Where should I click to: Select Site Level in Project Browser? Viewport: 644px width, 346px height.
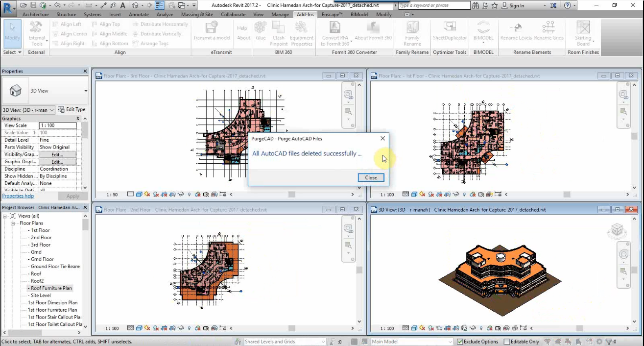(x=41, y=296)
